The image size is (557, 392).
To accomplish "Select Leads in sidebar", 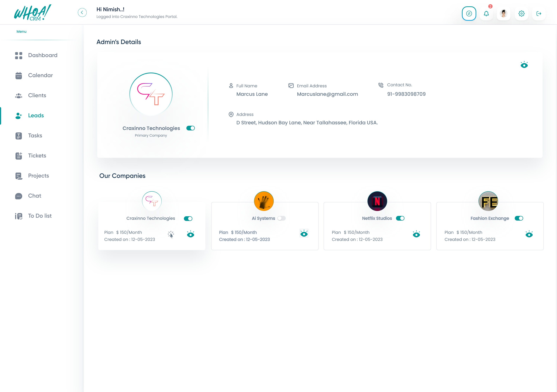I will point(36,116).
